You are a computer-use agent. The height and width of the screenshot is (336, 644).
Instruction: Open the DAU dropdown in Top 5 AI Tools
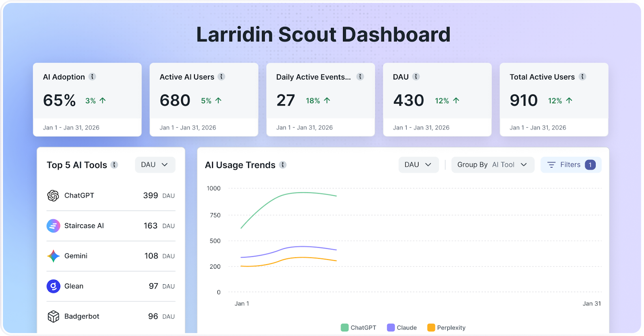pyautogui.click(x=155, y=165)
